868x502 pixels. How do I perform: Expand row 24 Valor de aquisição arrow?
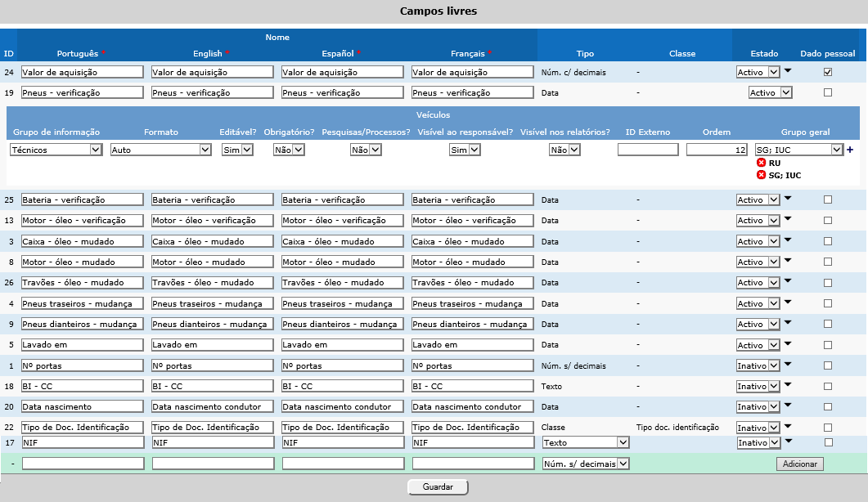[789, 70]
